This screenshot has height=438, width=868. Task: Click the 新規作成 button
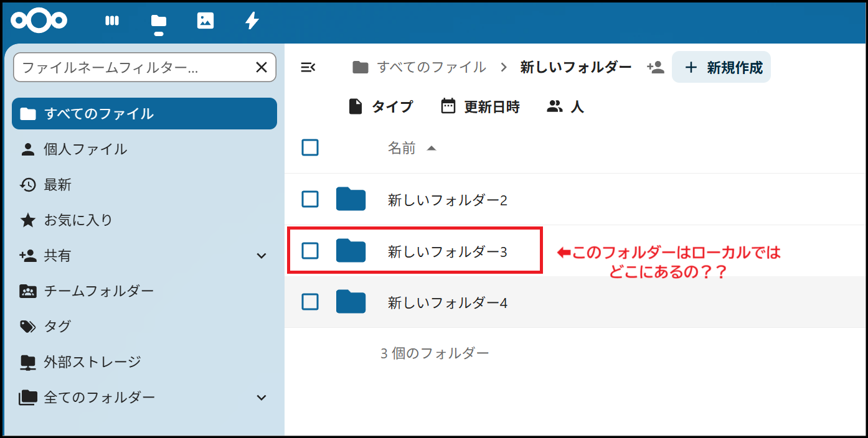(721, 67)
